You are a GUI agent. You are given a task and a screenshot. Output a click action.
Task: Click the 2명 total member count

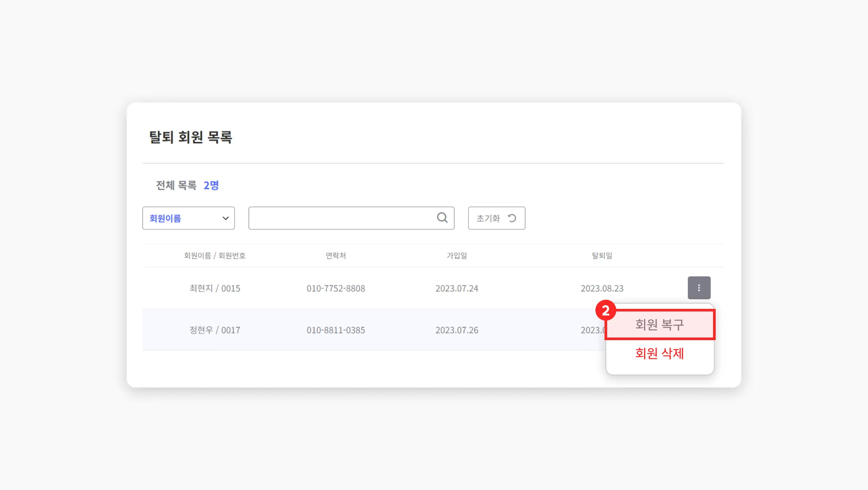click(211, 185)
